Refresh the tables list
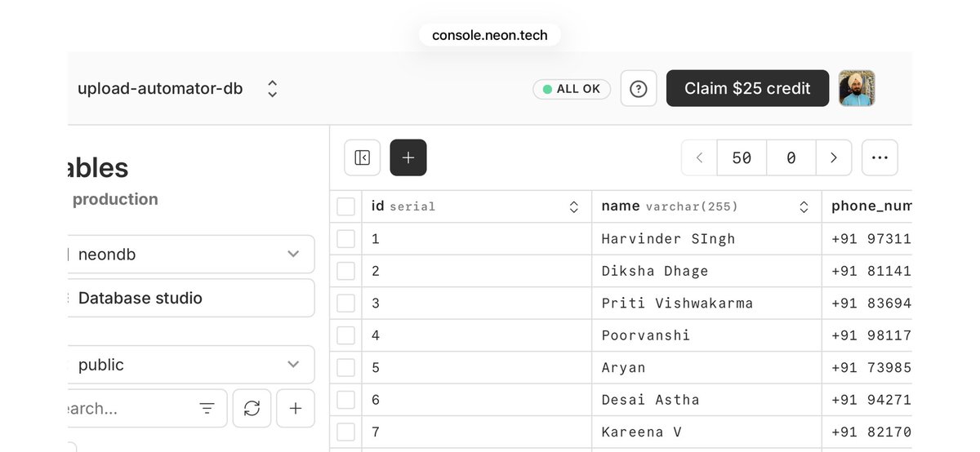This screenshot has width=980, height=452. tap(252, 408)
